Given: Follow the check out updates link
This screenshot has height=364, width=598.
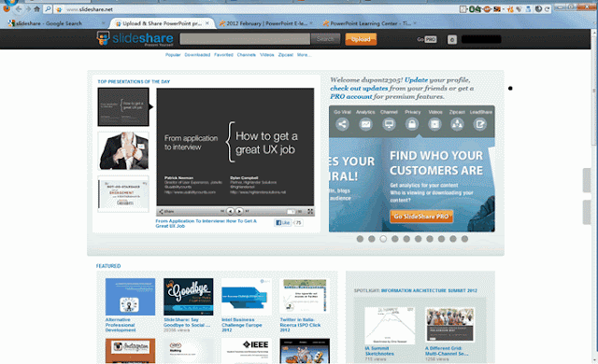Looking at the screenshot, I should click(359, 89).
